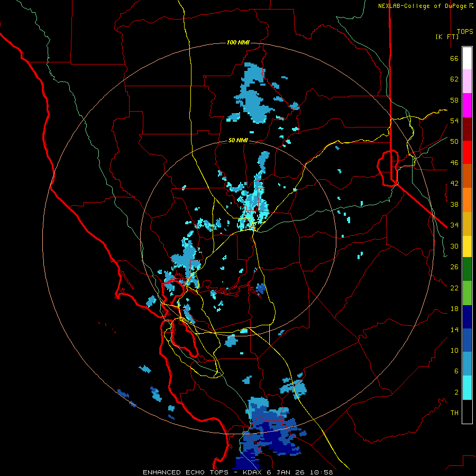Click the medium blue legend swatch
Viewport: 476px width, 476px height.
pos(467,340)
